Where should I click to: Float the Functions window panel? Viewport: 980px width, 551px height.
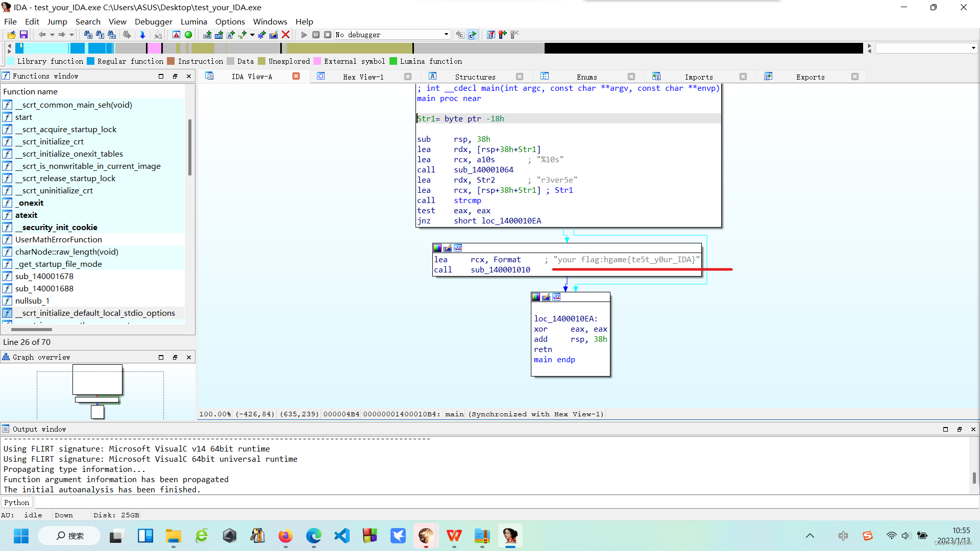[x=175, y=76]
